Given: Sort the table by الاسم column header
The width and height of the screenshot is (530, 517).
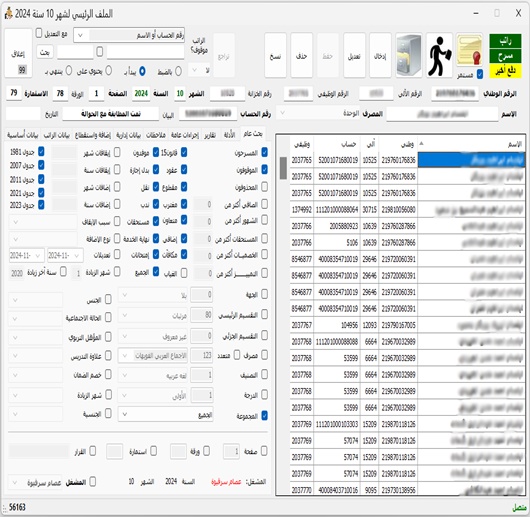Looking at the screenshot, I should tap(472, 145).
